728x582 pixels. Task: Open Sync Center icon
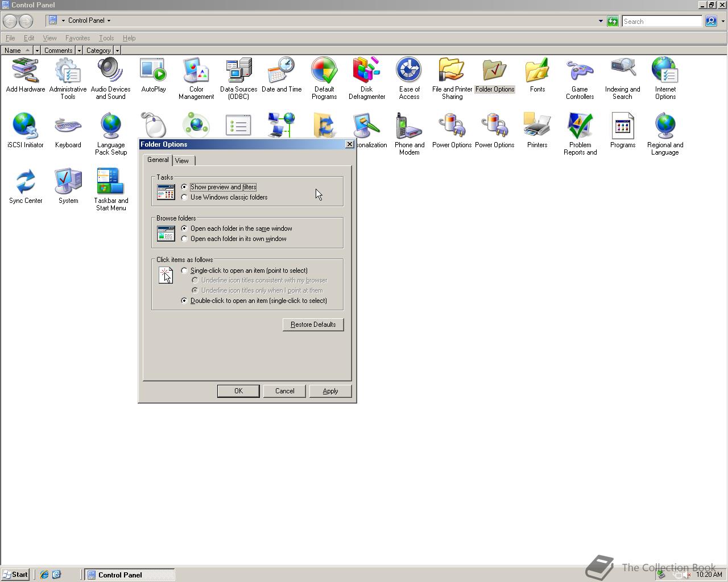26,186
